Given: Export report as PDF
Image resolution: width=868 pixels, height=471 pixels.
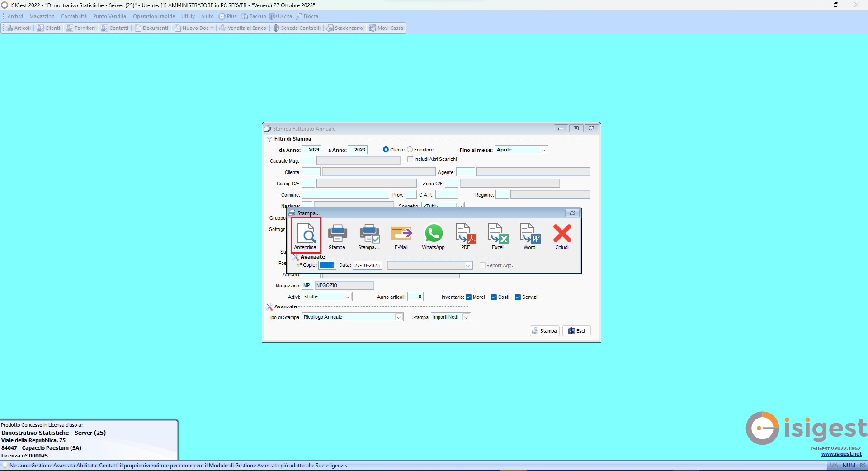Looking at the screenshot, I should click(x=465, y=235).
